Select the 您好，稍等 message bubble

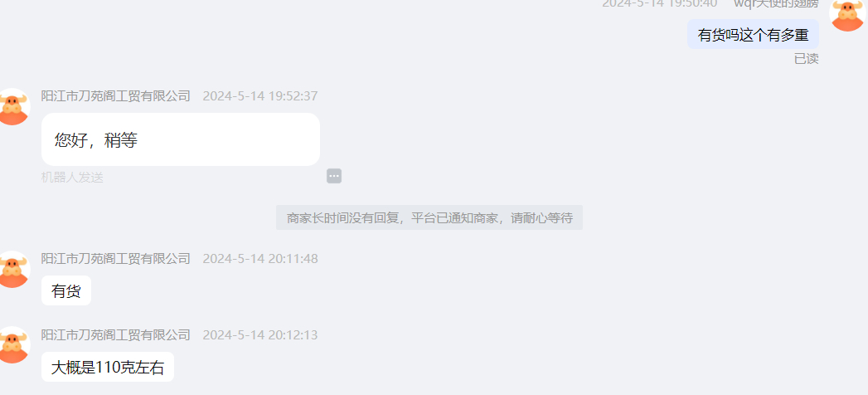click(x=181, y=139)
